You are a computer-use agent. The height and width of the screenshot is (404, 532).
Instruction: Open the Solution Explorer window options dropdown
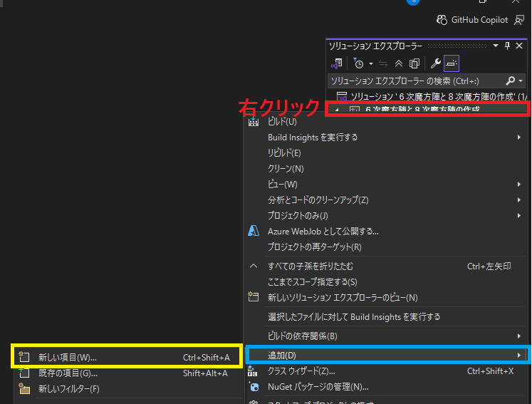point(496,45)
